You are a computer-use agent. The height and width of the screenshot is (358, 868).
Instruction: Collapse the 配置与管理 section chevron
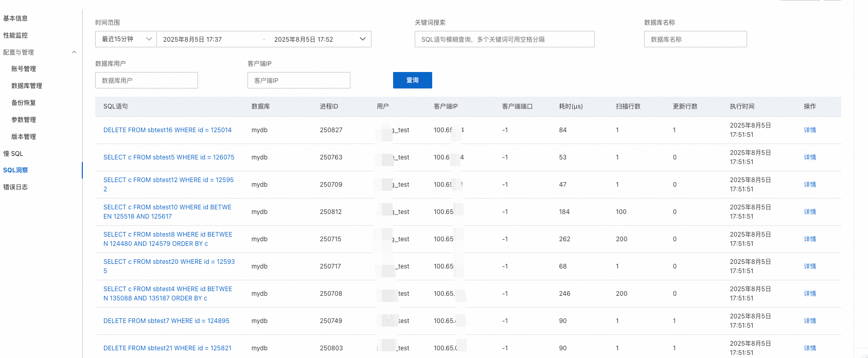[74, 52]
